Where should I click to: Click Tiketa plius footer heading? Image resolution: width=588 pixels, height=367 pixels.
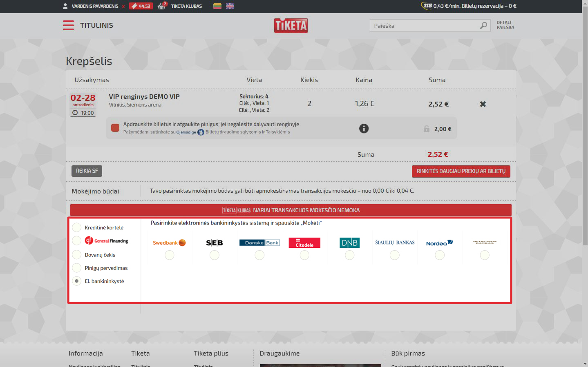tap(211, 354)
